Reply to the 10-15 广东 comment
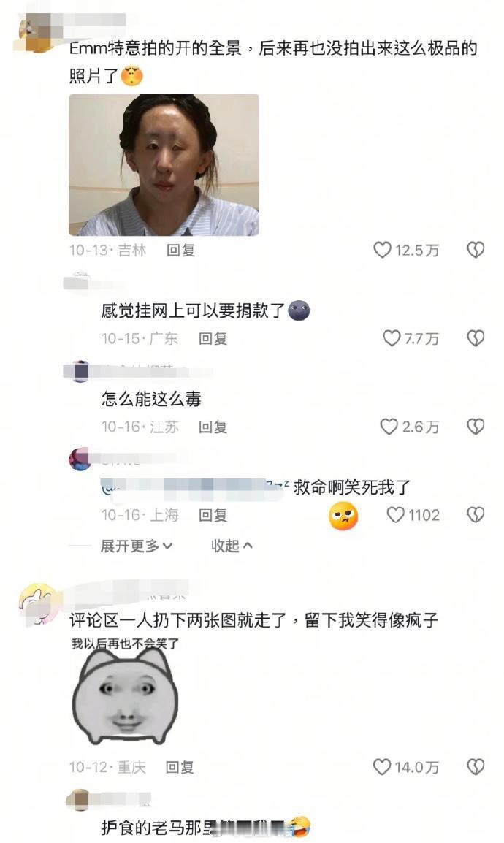 coord(213,338)
